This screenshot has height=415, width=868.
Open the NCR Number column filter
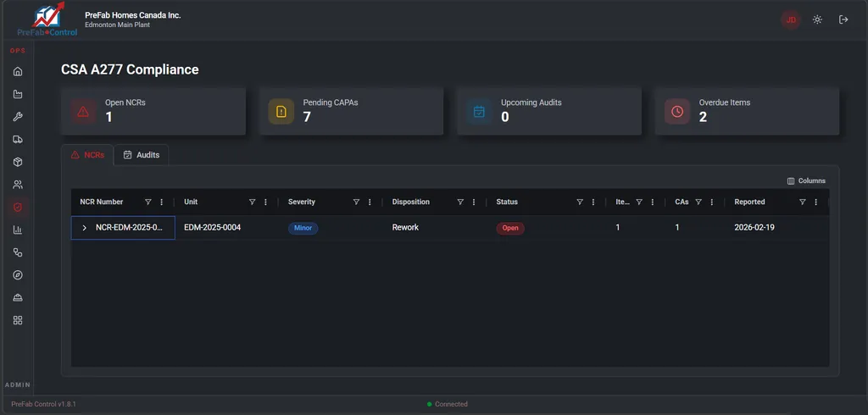click(x=148, y=202)
